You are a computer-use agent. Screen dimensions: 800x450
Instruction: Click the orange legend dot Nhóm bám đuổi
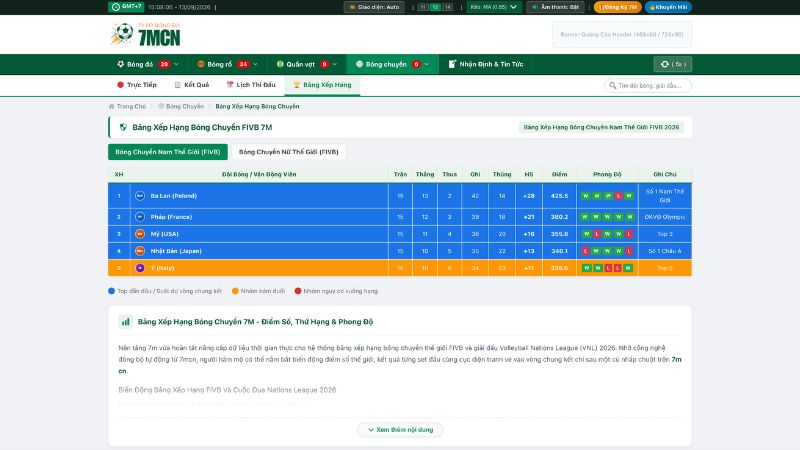coord(235,291)
